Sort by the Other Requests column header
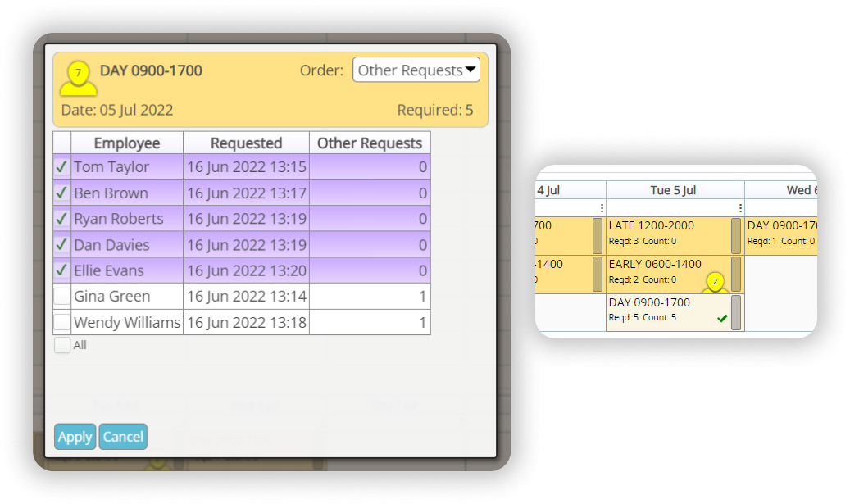This screenshot has width=850, height=504. [x=368, y=142]
